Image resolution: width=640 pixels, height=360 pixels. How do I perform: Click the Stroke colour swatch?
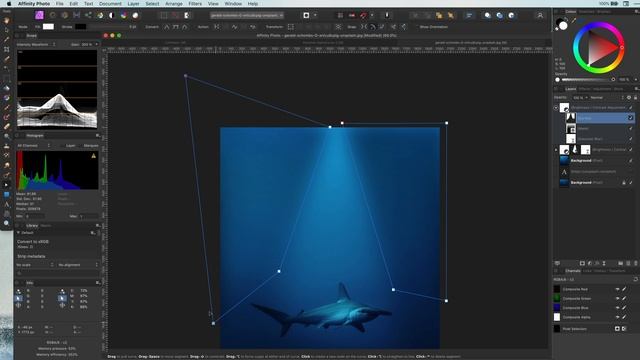pos(80,27)
